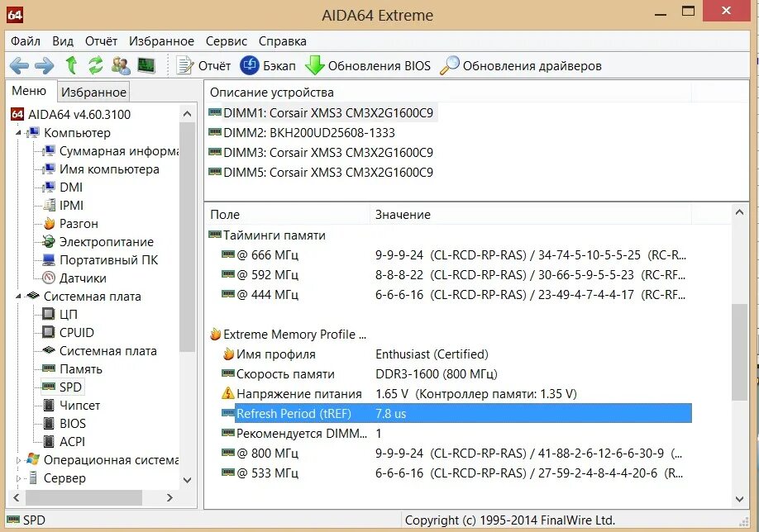Select DIMM3 Corsair XMS3 device row
759x532 pixels.
322,152
